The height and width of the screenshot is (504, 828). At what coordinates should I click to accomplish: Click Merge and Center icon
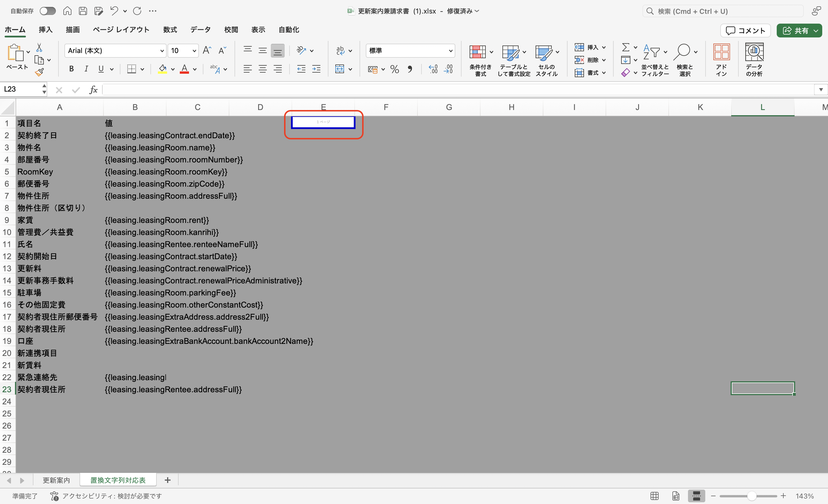[x=340, y=69]
